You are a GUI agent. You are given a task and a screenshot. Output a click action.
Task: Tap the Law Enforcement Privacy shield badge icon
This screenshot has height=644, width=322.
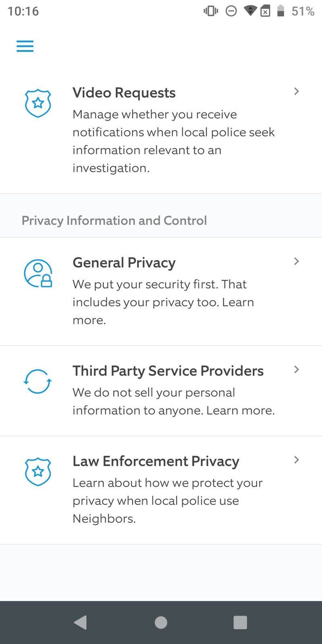click(x=37, y=472)
